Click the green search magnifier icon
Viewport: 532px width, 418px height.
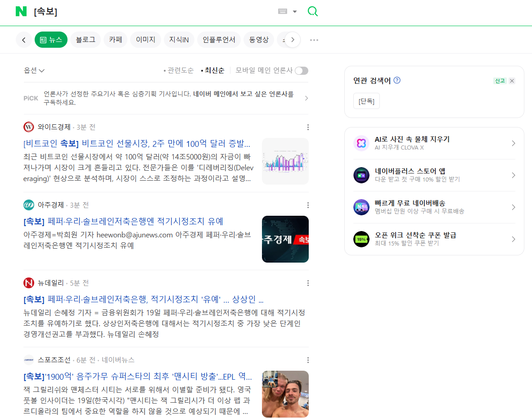coord(312,11)
